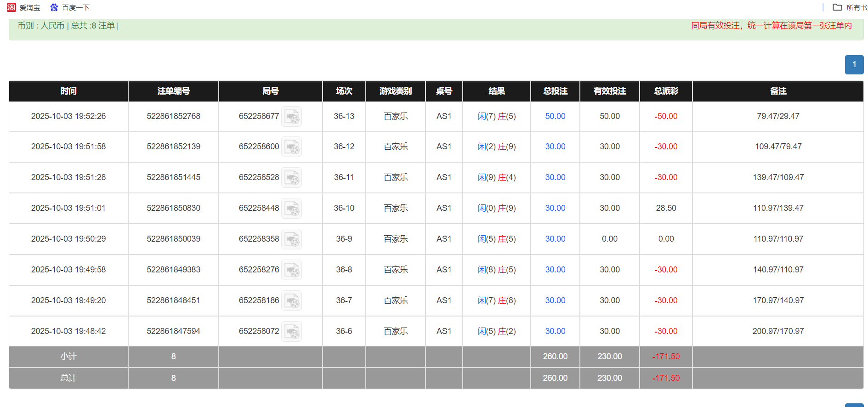Click the 总派彩 column header
Viewport: 868px width, 407px height.
666,91
